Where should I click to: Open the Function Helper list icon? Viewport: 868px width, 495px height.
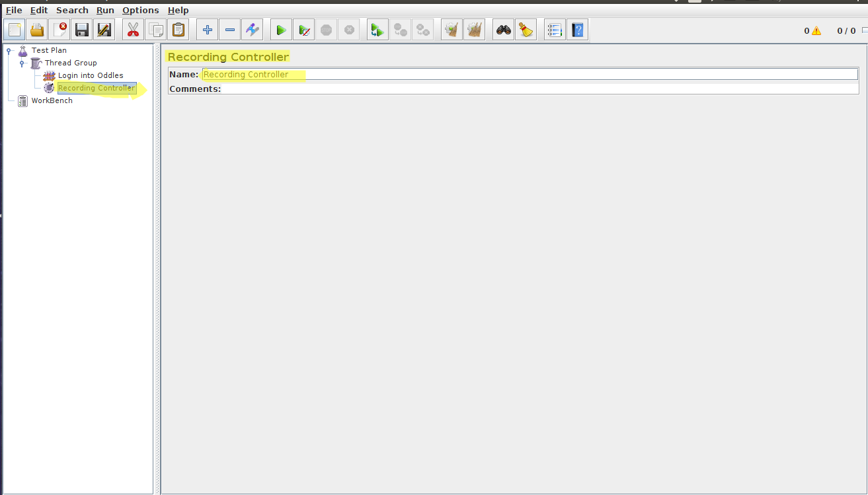coord(555,30)
